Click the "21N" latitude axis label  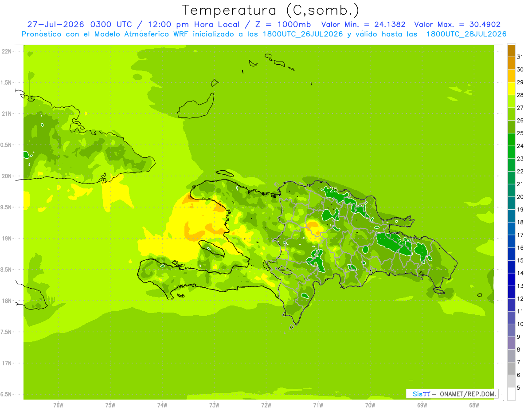pos(8,114)
